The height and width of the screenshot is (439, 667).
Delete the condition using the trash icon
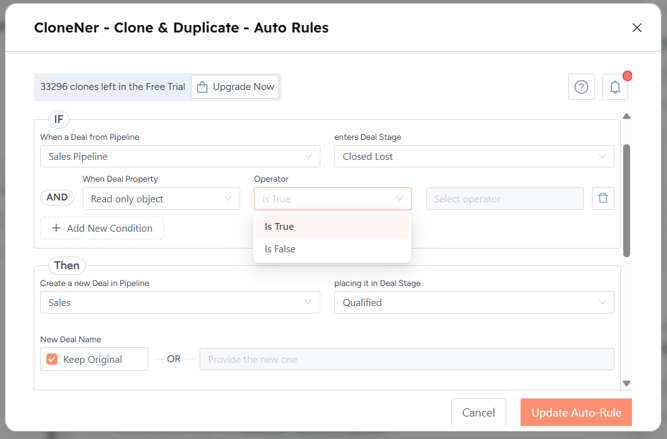[x=603, y=199]
